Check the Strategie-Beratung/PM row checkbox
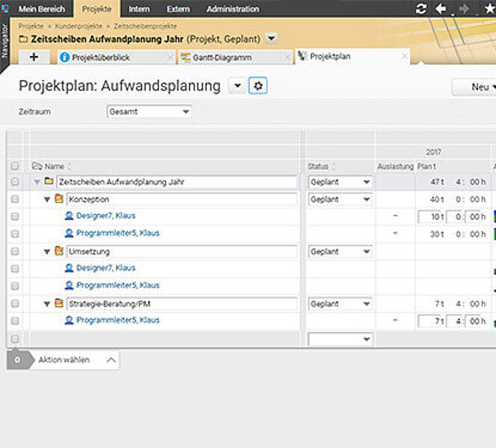Viewport: 496px width, 448px height. click(15, 303)
